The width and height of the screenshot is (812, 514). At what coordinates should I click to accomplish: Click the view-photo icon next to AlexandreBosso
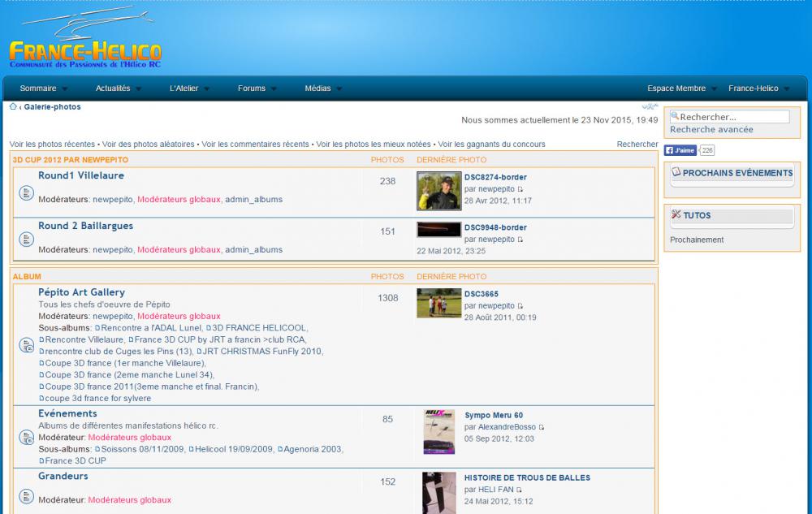pos(542,428)
